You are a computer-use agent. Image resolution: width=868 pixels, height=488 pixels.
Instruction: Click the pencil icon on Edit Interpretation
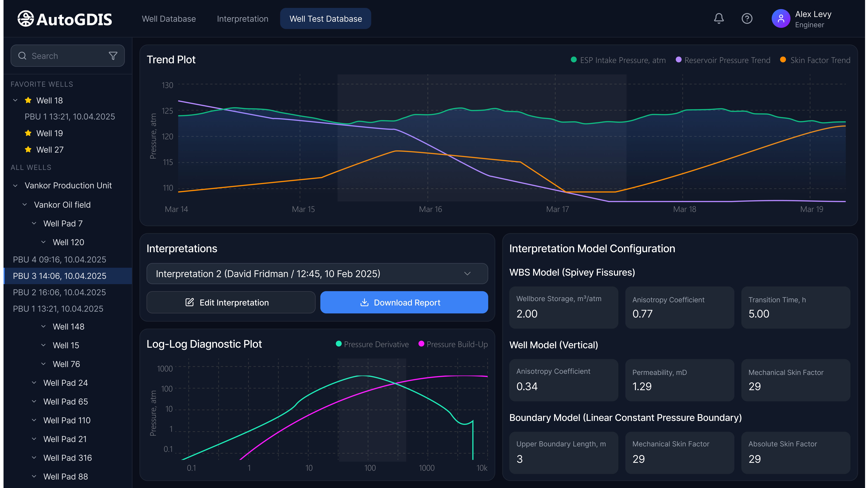(190, 302)
